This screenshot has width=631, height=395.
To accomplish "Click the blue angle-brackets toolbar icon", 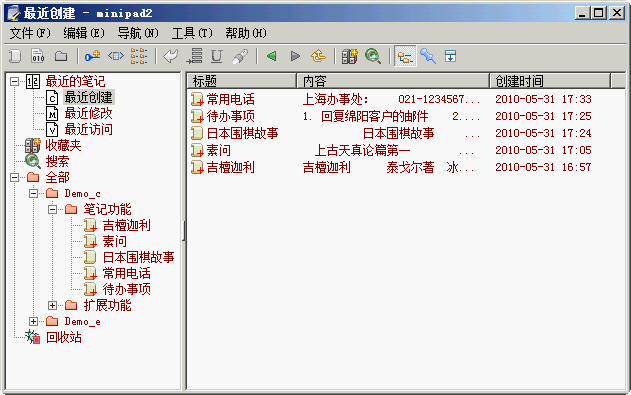I will point(116,56).
